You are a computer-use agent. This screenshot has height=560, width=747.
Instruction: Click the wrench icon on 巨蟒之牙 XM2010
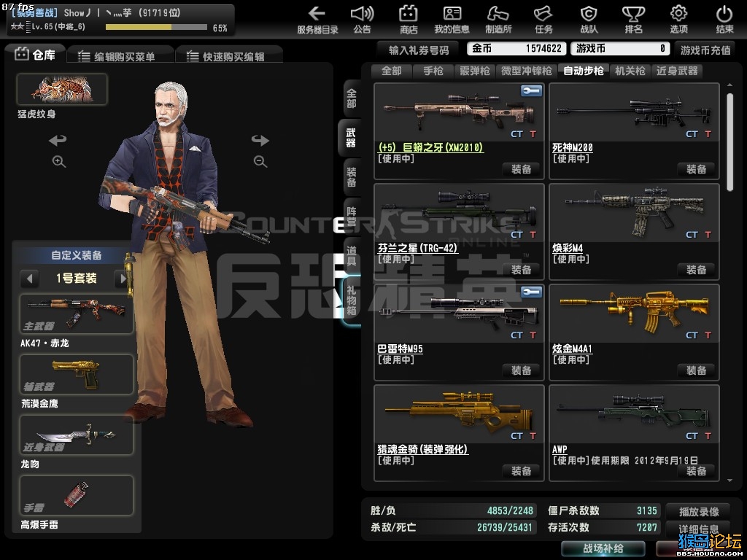coord(531,90)
